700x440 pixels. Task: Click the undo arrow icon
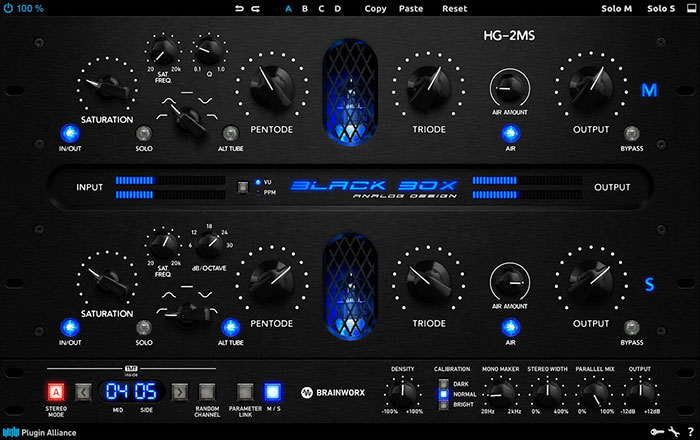[x=239, y=8]
